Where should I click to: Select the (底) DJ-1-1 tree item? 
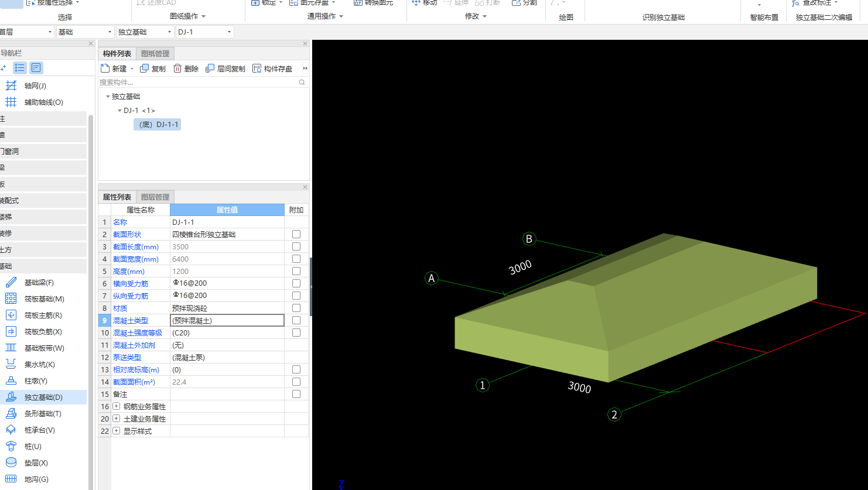click(158, 125)
